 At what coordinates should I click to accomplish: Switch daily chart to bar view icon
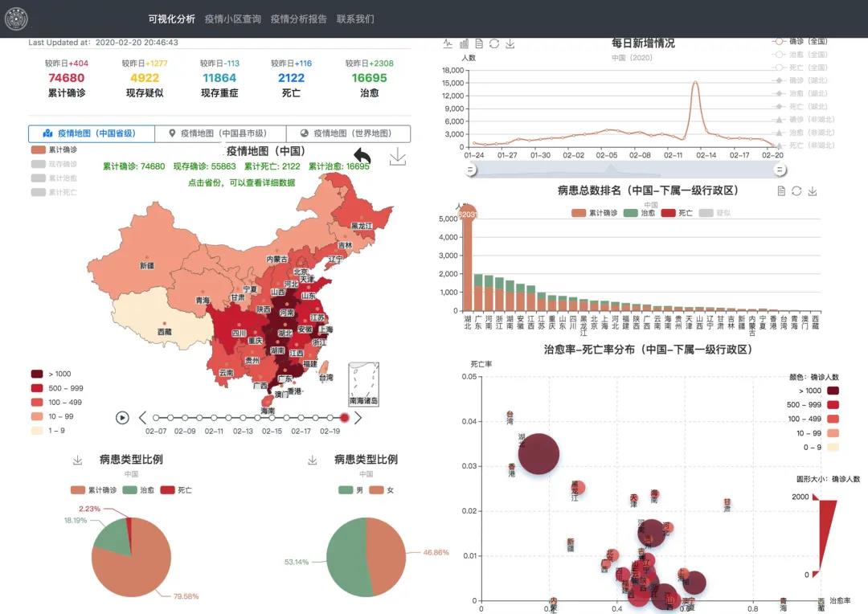[464, 43]
